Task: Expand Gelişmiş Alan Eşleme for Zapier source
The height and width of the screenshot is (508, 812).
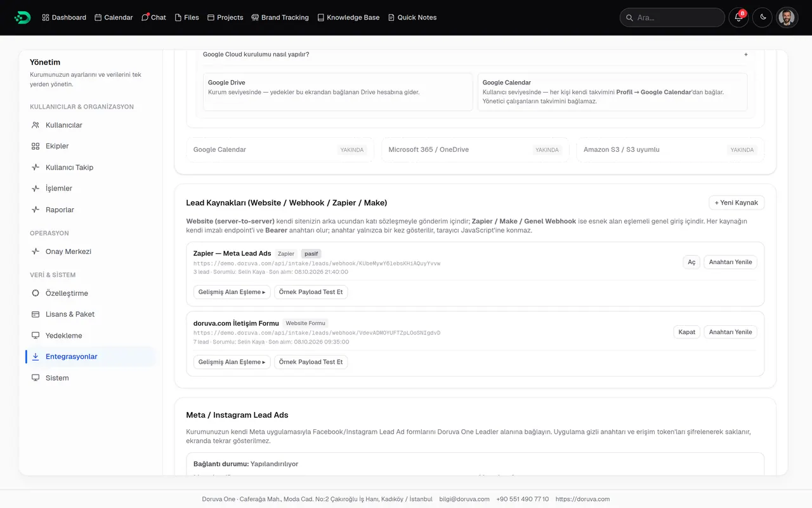Action: (232, 292)
